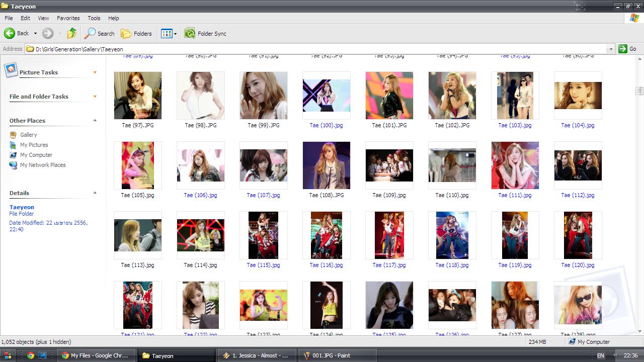Open the Search tool in the toolbar

(x=100, y=33)
